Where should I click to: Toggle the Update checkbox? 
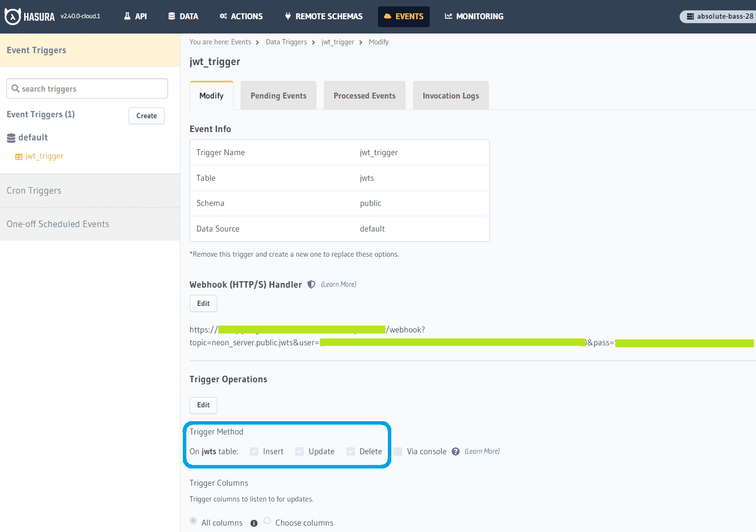(x=300, y=451)
